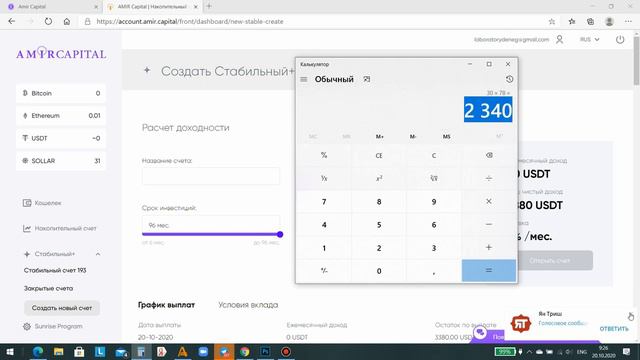Click the C clear key on calculator
The width and height of the screenshot is (640, 360).
[x=433, y=155]
